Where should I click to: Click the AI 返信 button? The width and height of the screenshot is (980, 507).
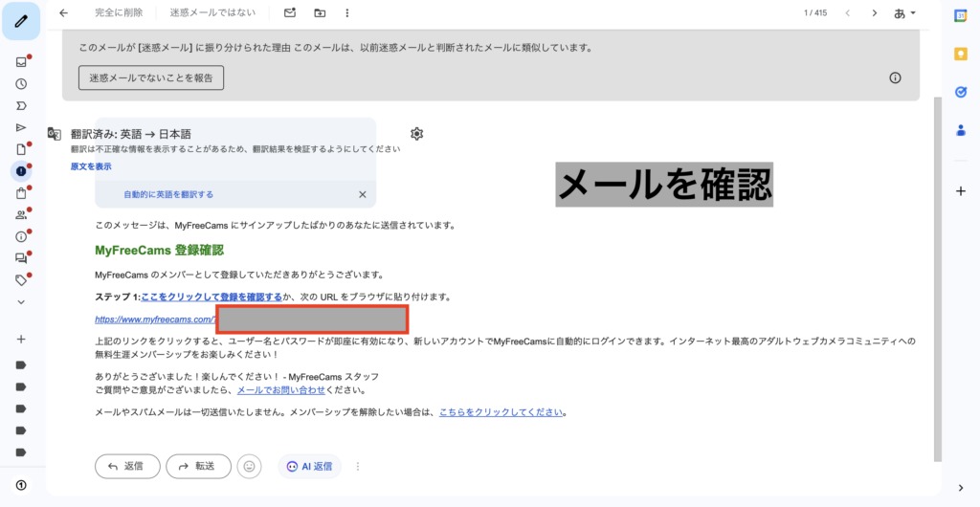point(309,466)
